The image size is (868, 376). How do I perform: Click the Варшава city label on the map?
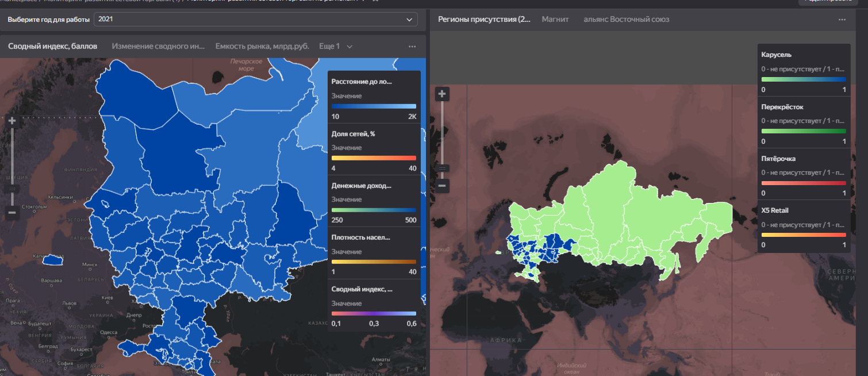[52, 280]
